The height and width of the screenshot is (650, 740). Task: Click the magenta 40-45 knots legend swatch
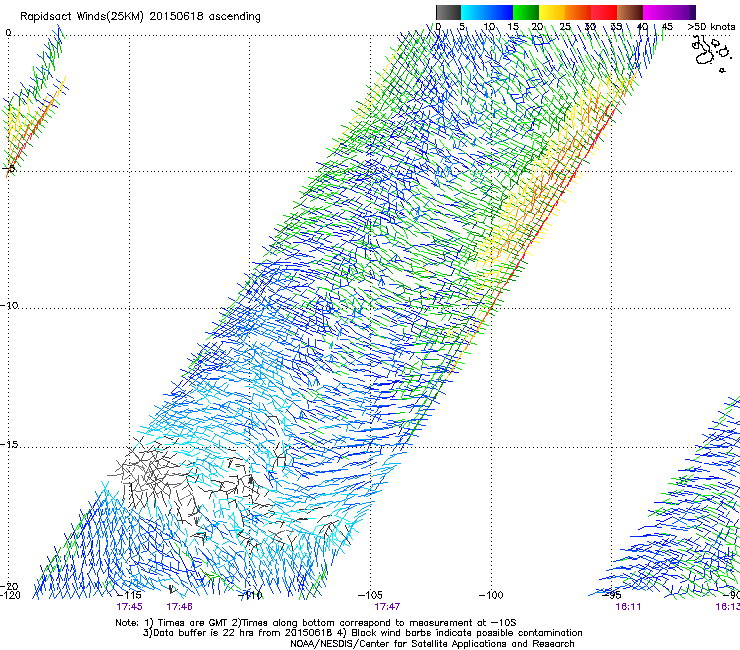pos(656,12)
